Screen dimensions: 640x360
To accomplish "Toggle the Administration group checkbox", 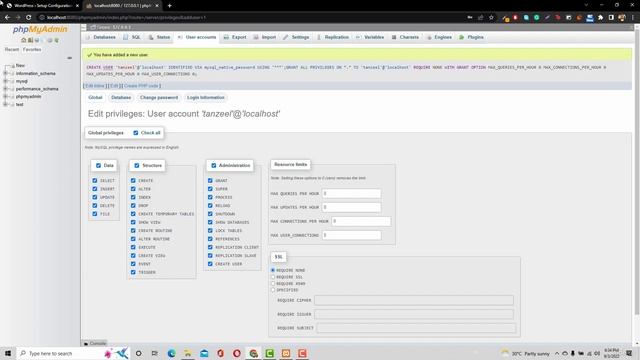I will click(x=213, y=165).
